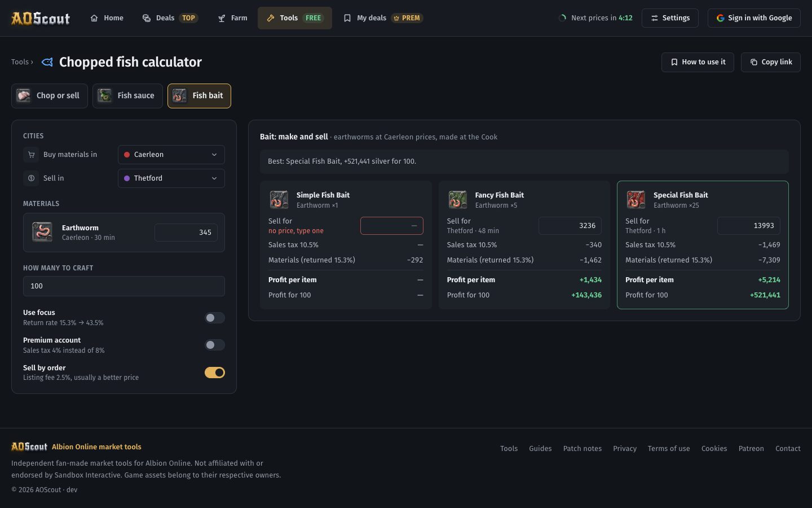Click the +521,441 profit for 100 value
Image resolution: width=812 pixels, height=508 pixels.
coord(765,295)
